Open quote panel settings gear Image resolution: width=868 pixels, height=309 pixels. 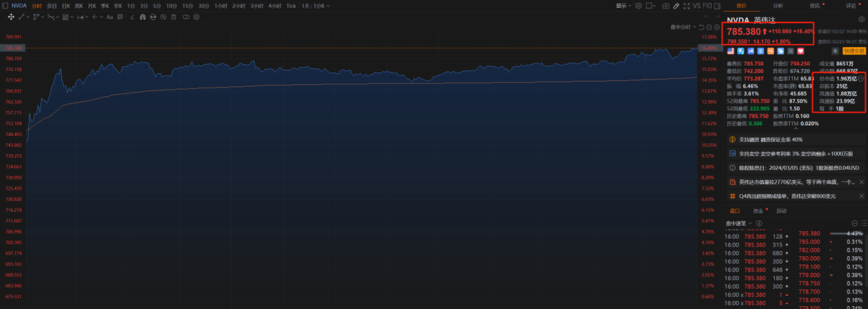(x=861, y=19)
